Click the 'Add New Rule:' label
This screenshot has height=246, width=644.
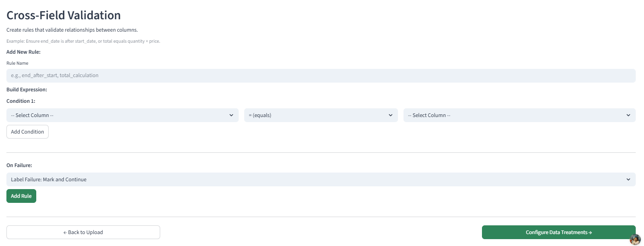coord(23,52)
